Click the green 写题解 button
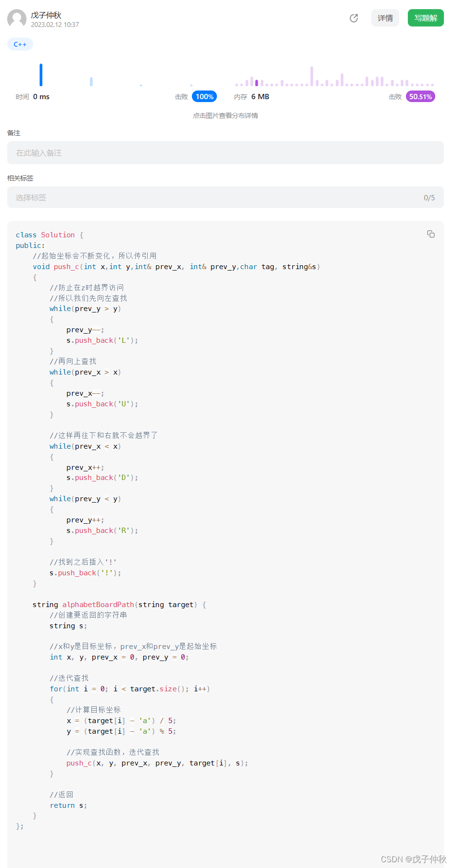This screenshot has width=454, height=868. (425, 18)
